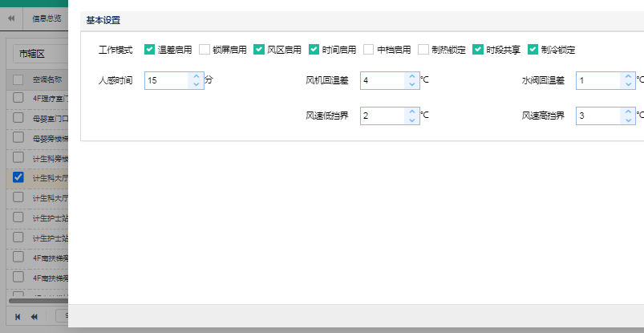The height and width of the screenshot is (333, 644).
Task: Disable the 温差启用 checkbox
Action: (150, 50)
